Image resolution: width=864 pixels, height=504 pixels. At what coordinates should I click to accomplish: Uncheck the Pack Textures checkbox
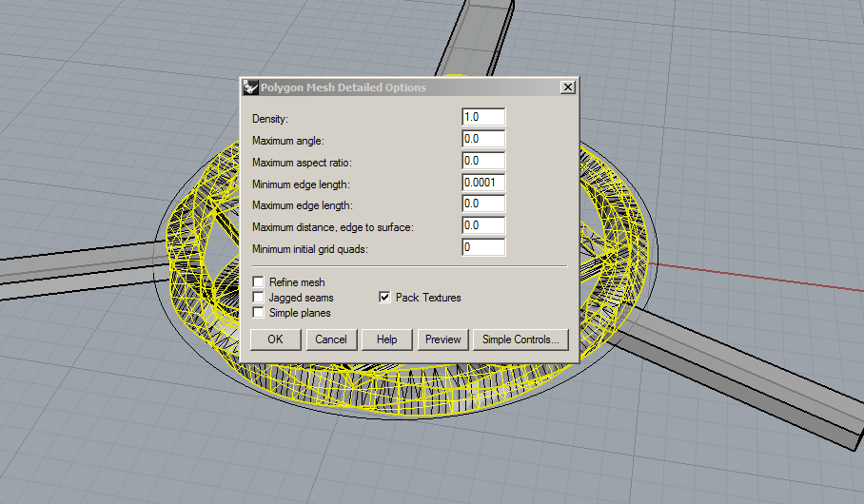385,298
